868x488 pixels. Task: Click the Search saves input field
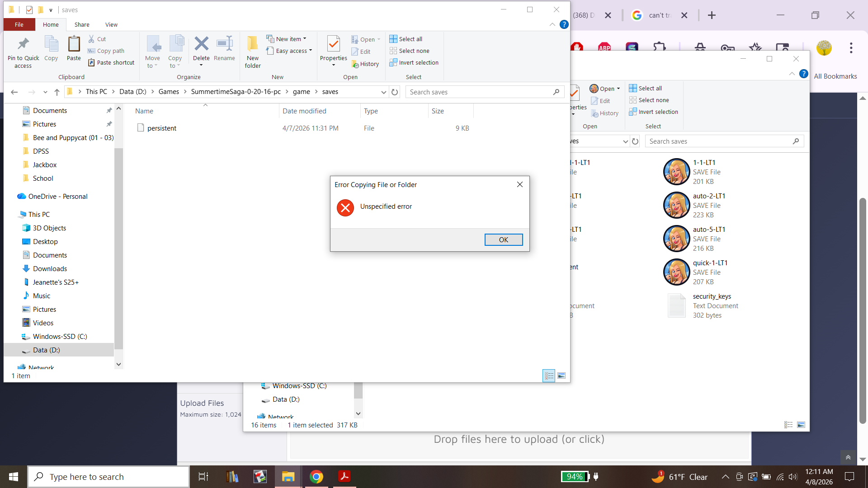click(x=479, y=92)
